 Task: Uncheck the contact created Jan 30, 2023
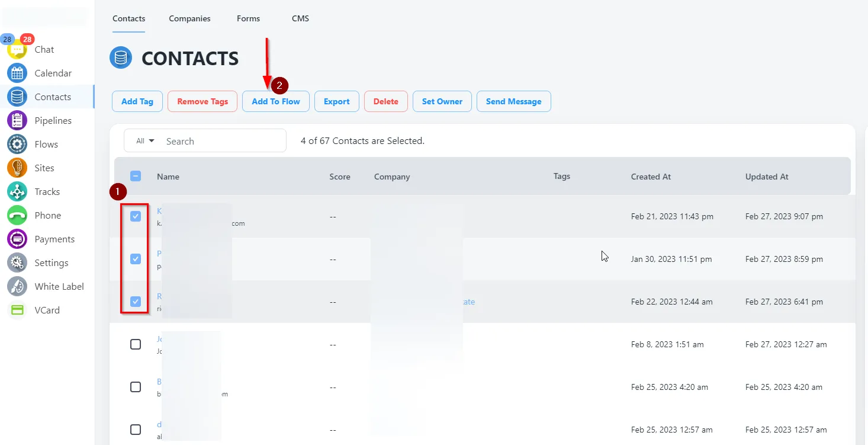tap(136, 259)
